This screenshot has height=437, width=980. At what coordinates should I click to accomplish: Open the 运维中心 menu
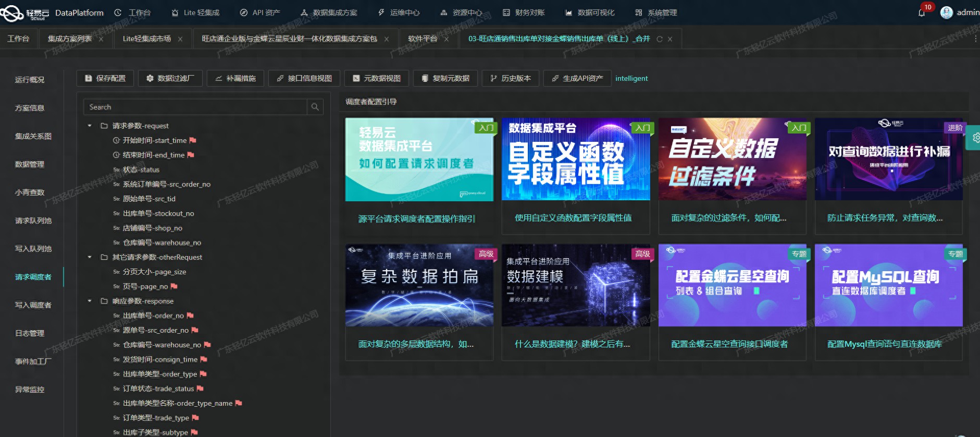(399, 13)
